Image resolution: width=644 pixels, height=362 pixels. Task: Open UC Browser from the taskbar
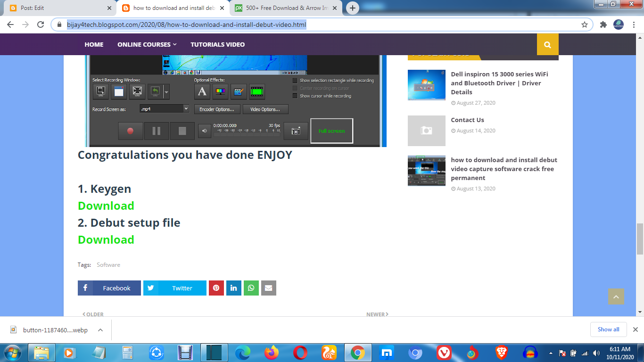[329, 353]
